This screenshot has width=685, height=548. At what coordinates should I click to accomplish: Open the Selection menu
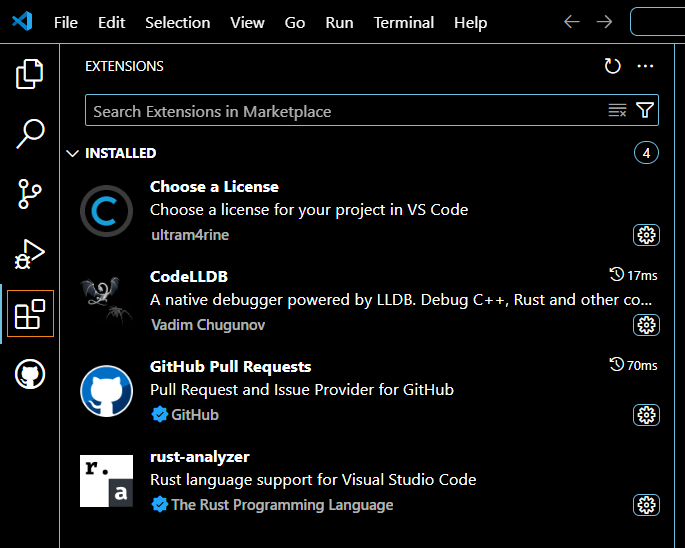pos(177,22)
